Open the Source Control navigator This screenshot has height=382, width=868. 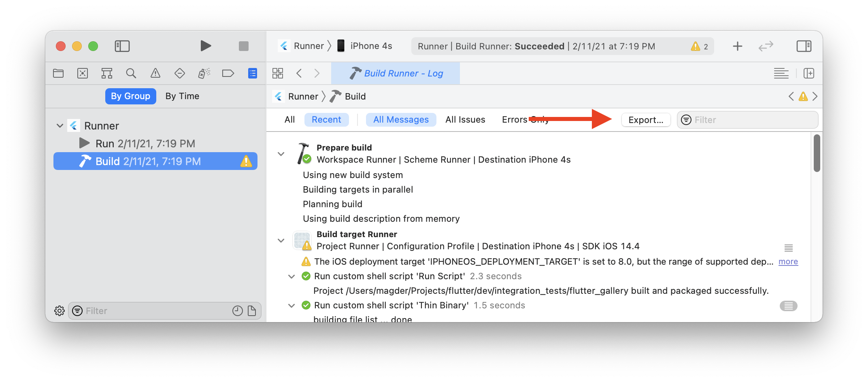tap(83, 73)
